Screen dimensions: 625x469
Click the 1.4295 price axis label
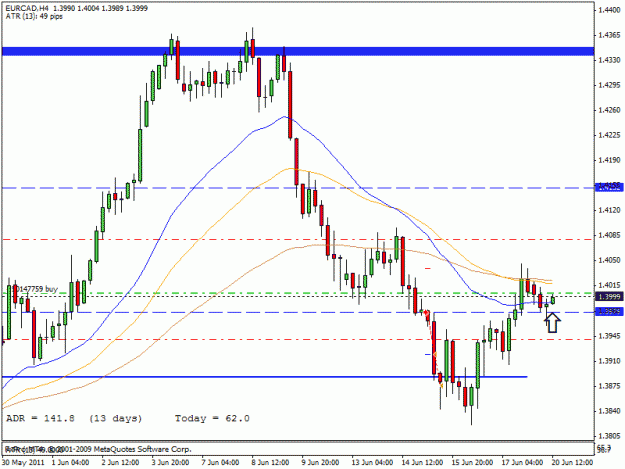tap(609, 85)
